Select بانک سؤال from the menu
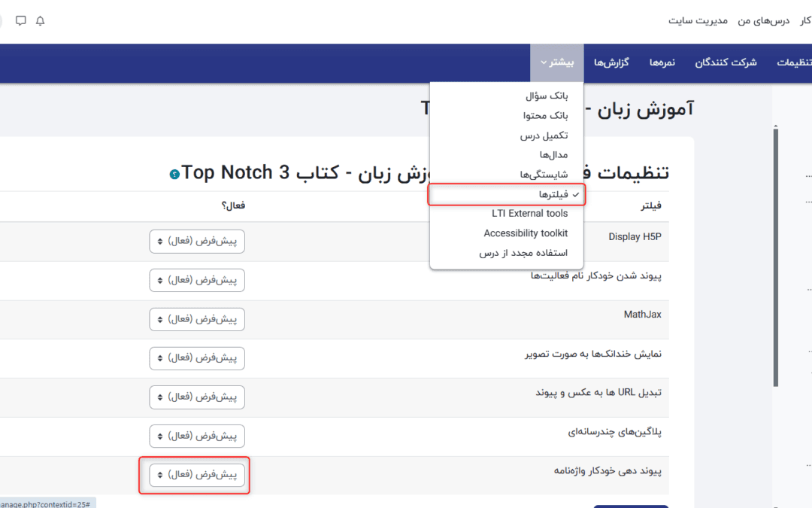The image size is (812, 508). (547, 96)
